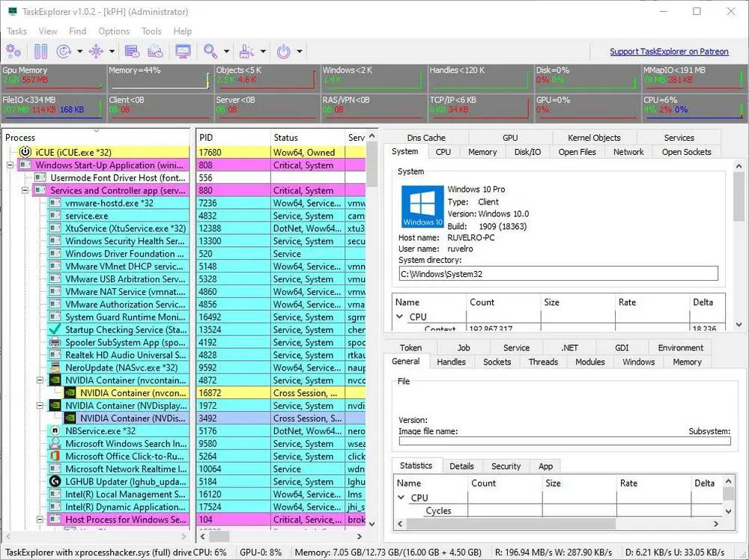Click the pause refresh toolbar icon
This screenshot has height=560, width=749.
40,52
